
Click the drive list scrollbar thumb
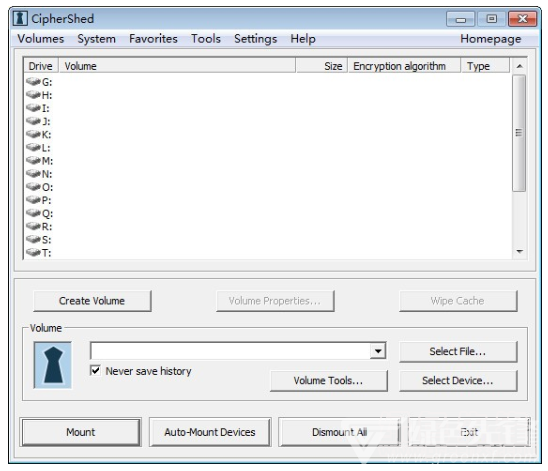tap(519, 133)
